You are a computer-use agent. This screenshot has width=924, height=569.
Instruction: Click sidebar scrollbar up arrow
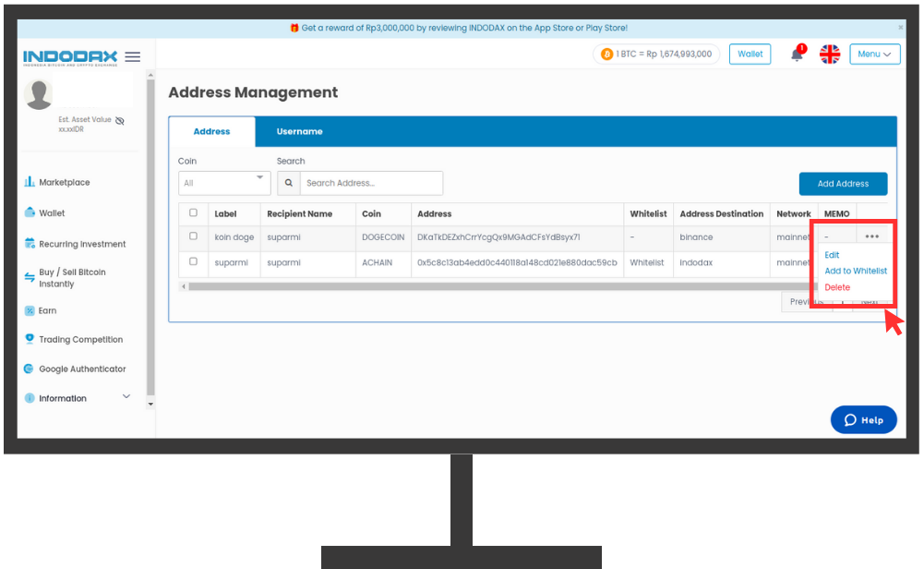point(150,75)
